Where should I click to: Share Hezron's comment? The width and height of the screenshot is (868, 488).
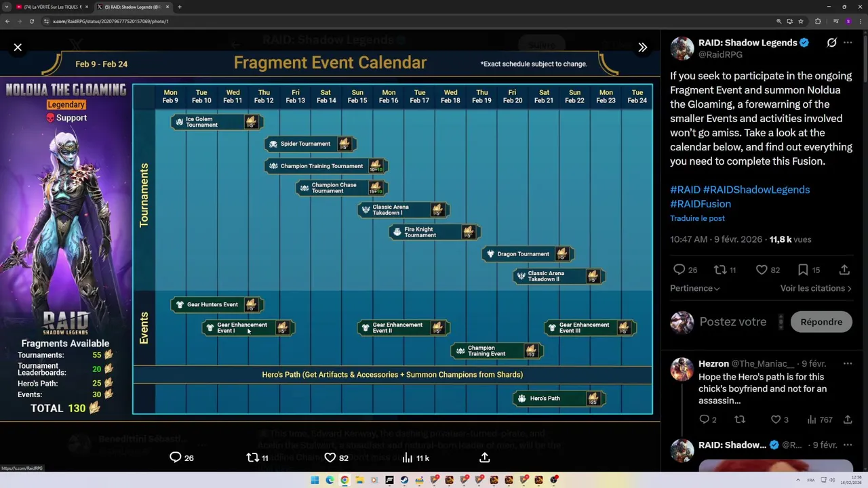pos(848,420)
